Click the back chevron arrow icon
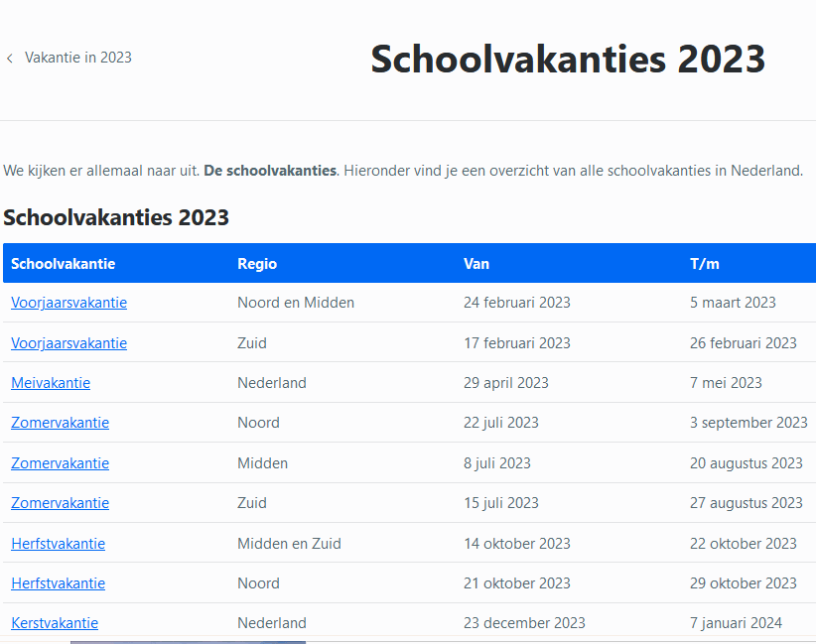816x644 pixels. [x=10, y=59]
